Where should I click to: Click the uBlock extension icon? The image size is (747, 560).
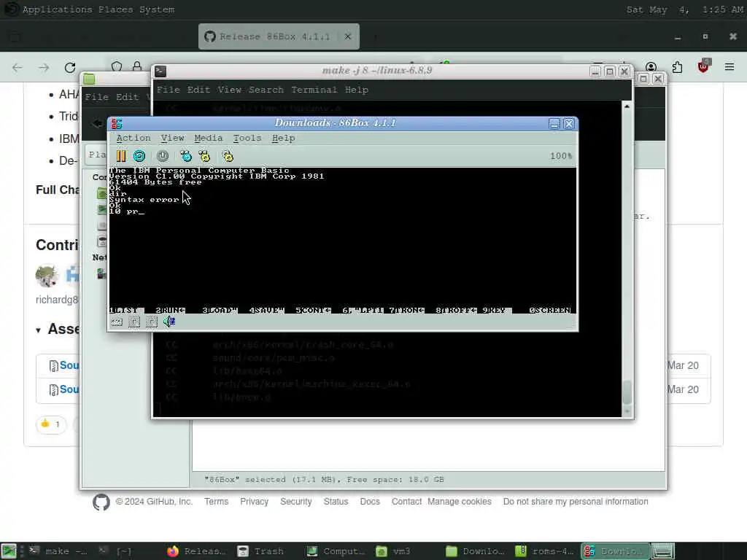(703, 66)
